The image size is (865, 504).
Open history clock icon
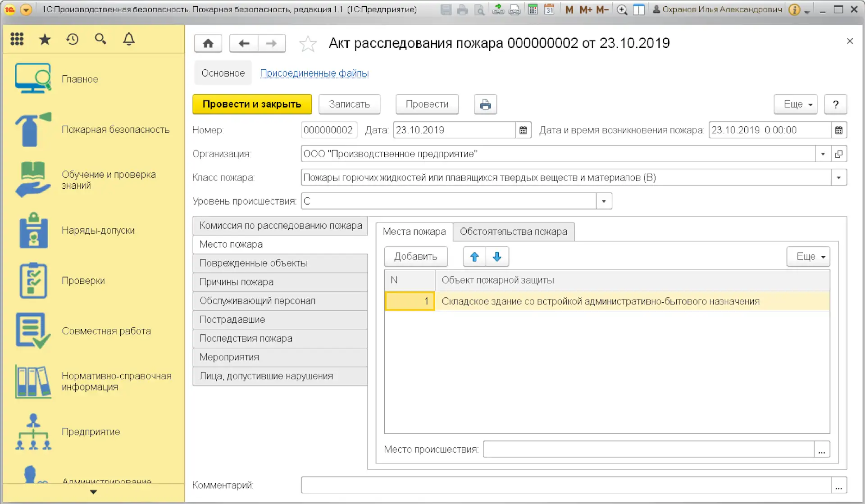72,39
